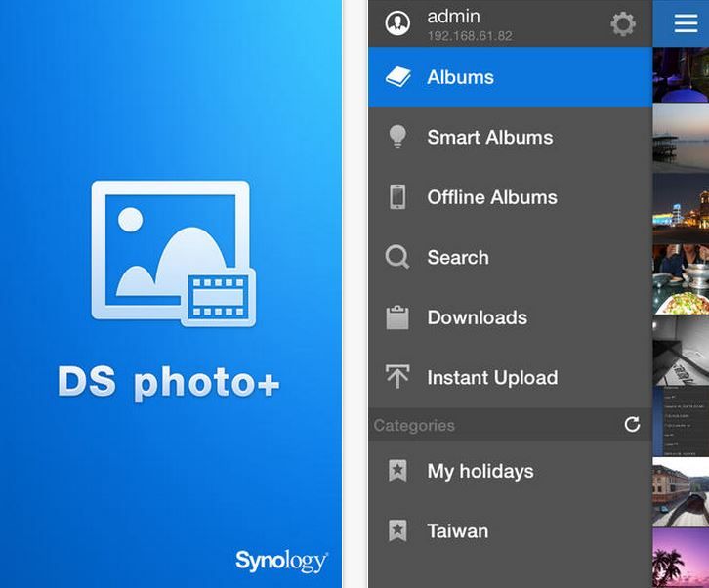This screenshot has width=709, height=588.
Task: Click the Smart Albums lightbulb icon
Action: [397, 137]
